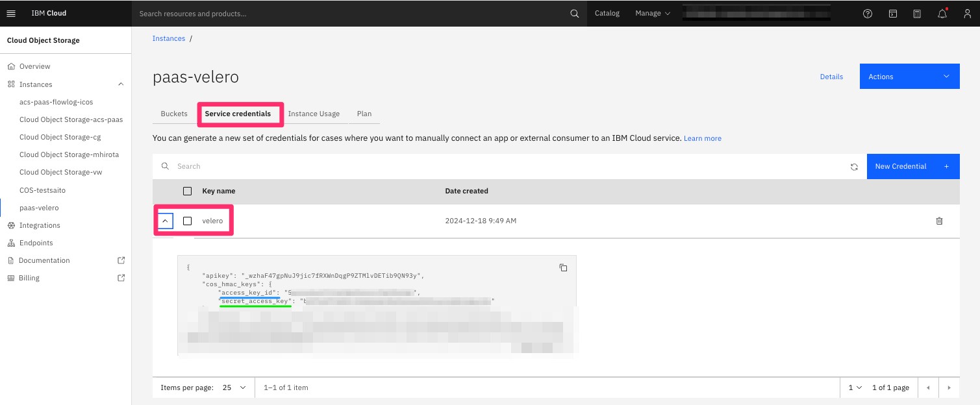
Task: Open Cloud Object Storage-acs-paas instance
Action: (x=71, y=119)
